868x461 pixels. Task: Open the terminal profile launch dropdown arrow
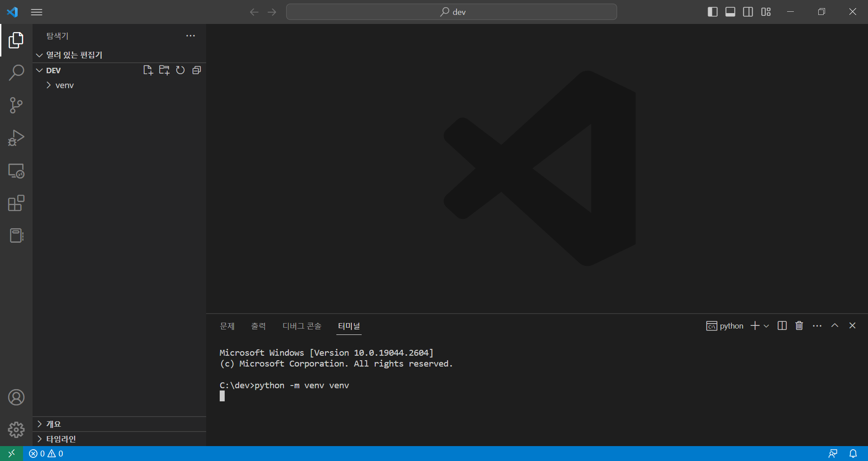pyautogui.click(x=766, y=326)
